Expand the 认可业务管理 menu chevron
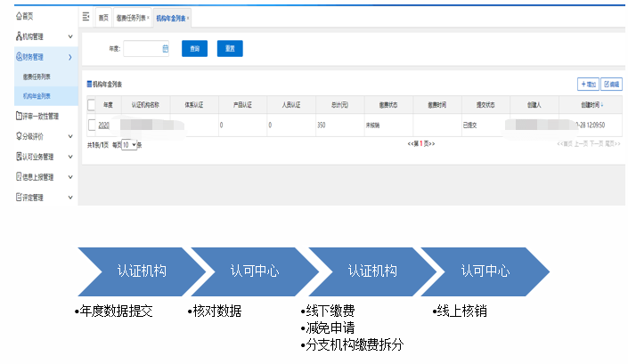Screen dimensions: 628x364 (70, 157)
